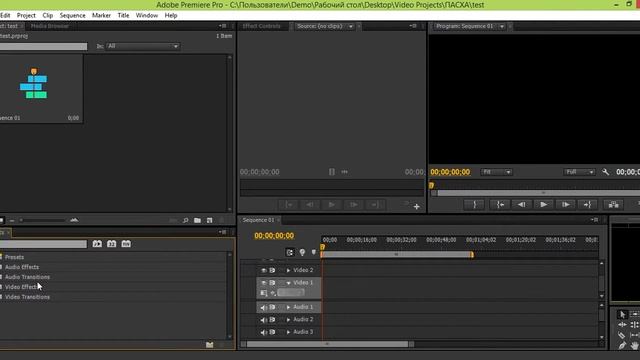Switch to the Effect Controls tab
Image resolution: width=640 pixels, height=360 pixels.
coord(261,26)
